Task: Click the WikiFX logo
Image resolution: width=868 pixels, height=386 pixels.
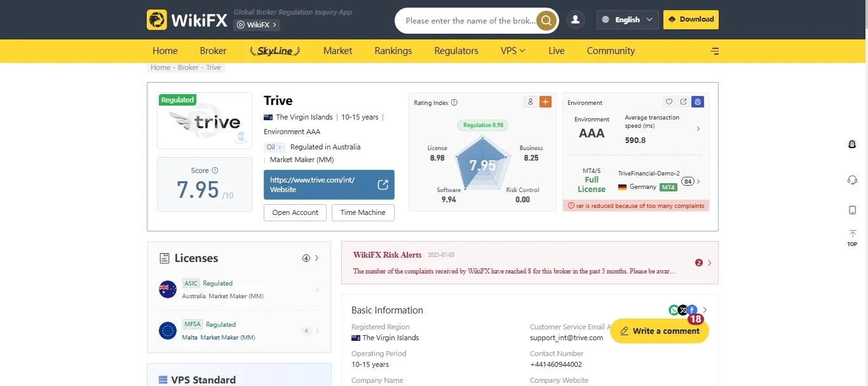Action: (x=187, y=20)
